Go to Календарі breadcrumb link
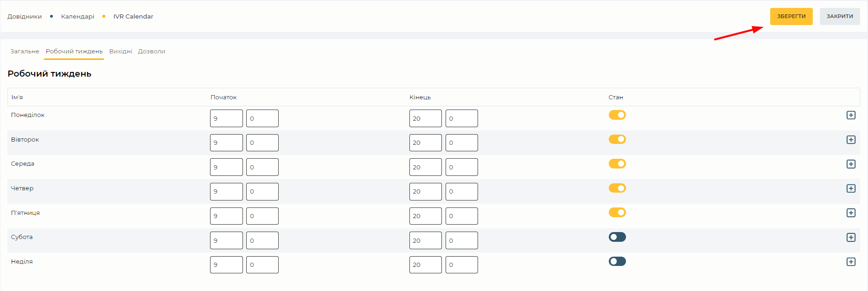This screenshot has width=868, height=291. [77, 16]
